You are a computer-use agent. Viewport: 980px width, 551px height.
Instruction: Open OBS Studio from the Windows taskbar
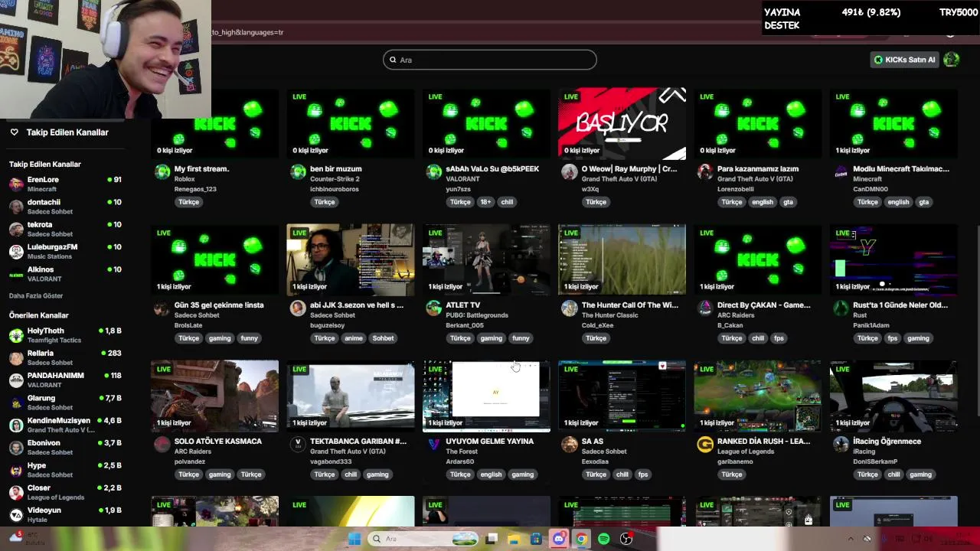(626, 539)
